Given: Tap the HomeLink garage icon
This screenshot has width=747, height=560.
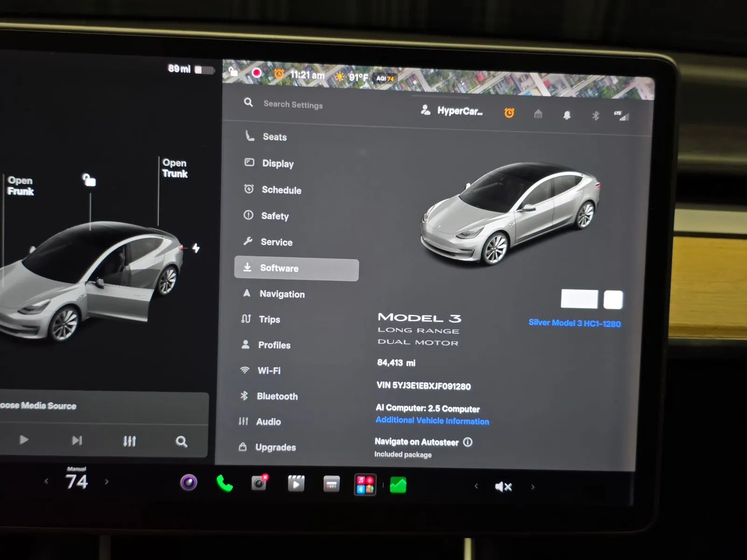Looking at the screenshot, I should click(x=538, y=113).
